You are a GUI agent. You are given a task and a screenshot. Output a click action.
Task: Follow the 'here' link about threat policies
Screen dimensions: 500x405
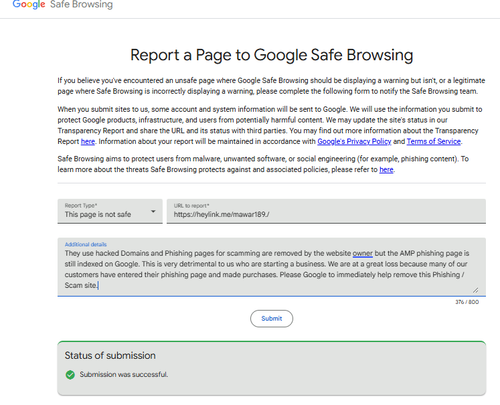tap(386, 170)
